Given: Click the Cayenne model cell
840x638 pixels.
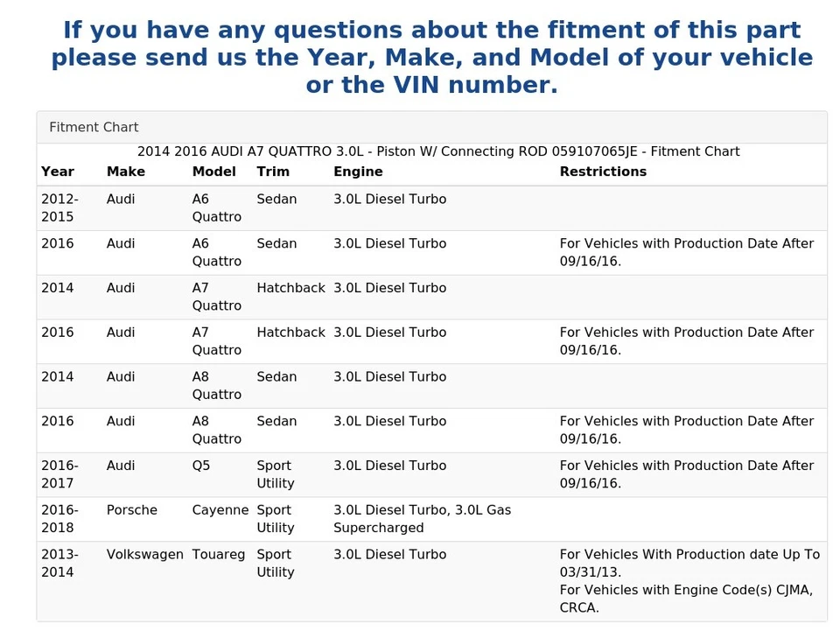Looking at the screenshot, I should 220,509.
